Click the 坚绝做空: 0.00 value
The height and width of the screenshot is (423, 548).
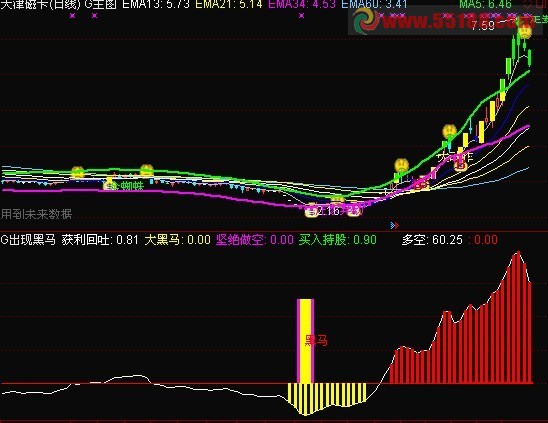(x=255, y=240)
